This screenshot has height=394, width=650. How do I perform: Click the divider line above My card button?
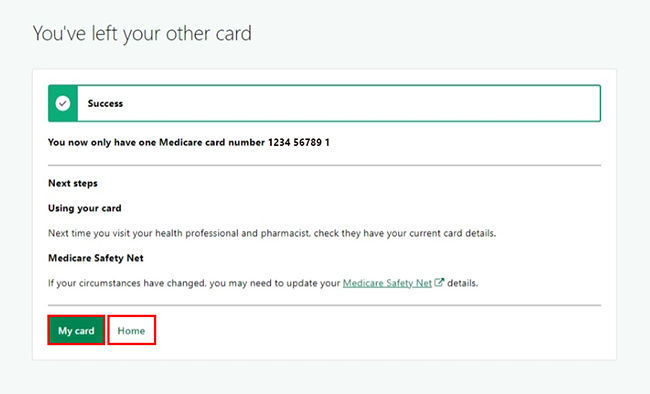(325, 305)
